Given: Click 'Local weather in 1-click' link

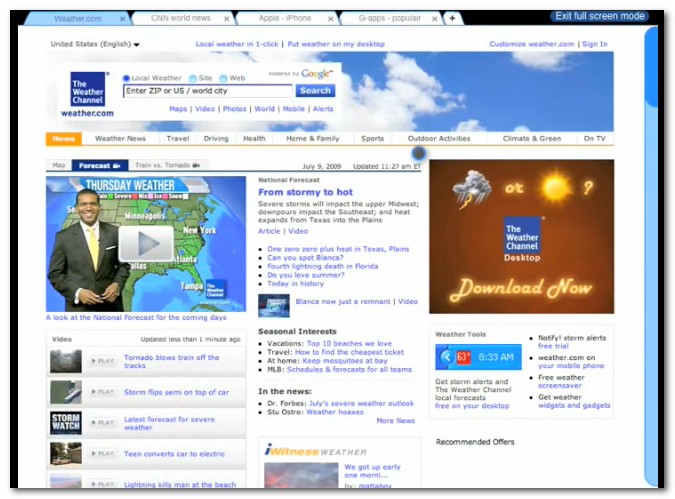Looking at the screenshot, I should click(237, 44).
